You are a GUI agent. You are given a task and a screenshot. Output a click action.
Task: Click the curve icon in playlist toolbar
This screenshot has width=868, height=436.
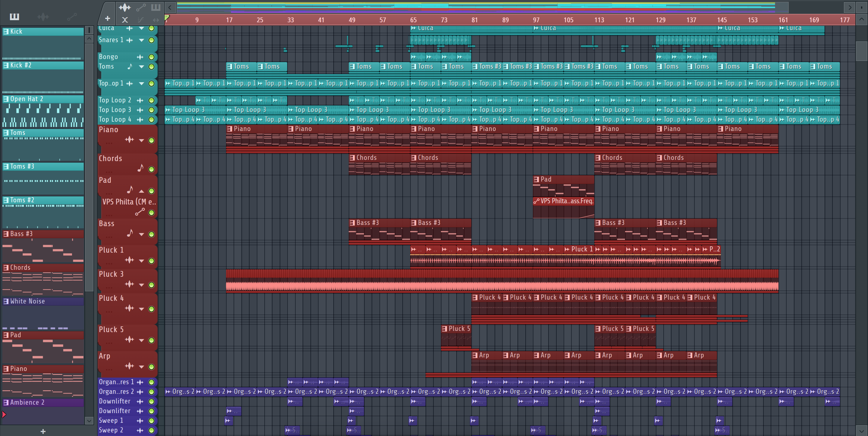click(141, 20)
